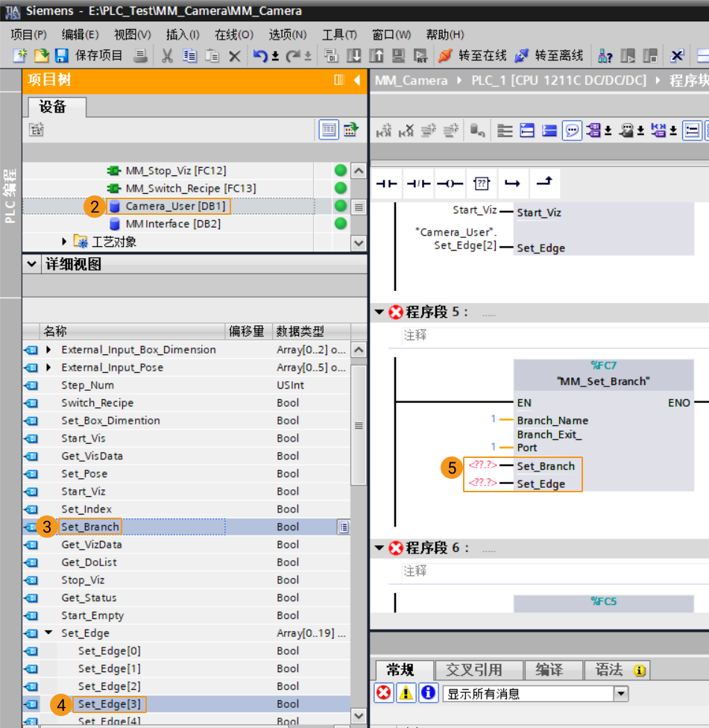Switch to the 语法 tab
Image resolution: width=709 pixels, height=728 pixels.
click(617, 670)
